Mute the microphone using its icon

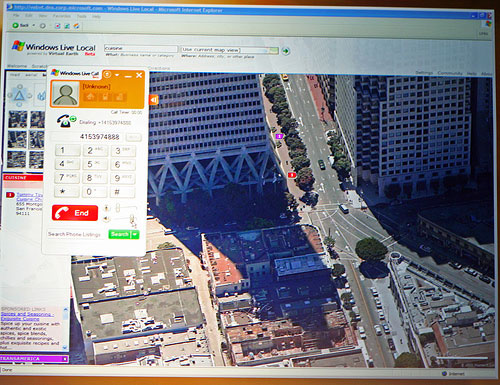point(107,208)
